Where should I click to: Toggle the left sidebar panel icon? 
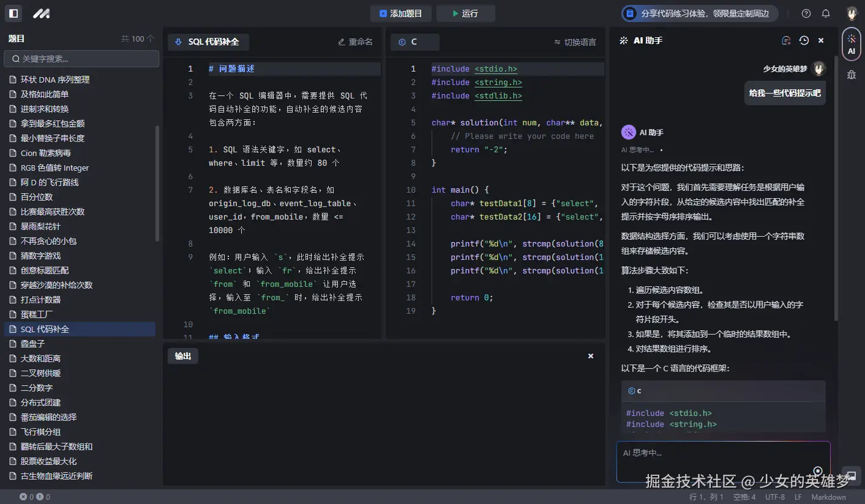point(13,13)
